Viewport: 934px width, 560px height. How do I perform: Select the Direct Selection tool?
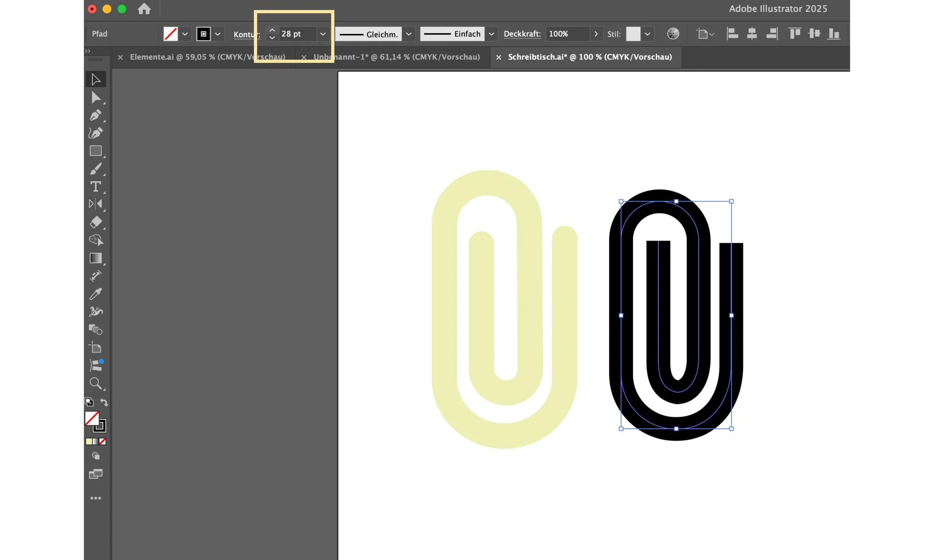96,98
